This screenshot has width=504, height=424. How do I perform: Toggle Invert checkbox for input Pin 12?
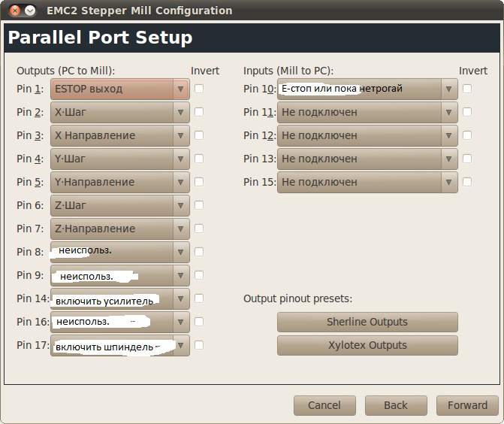pyautogui.click(x=467, y=135)
